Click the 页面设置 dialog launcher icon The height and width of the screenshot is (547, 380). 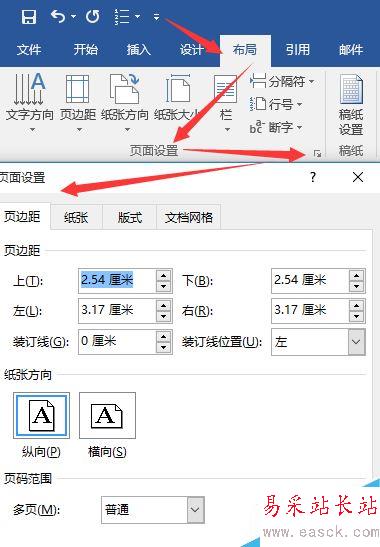click(x=317, y=153)
